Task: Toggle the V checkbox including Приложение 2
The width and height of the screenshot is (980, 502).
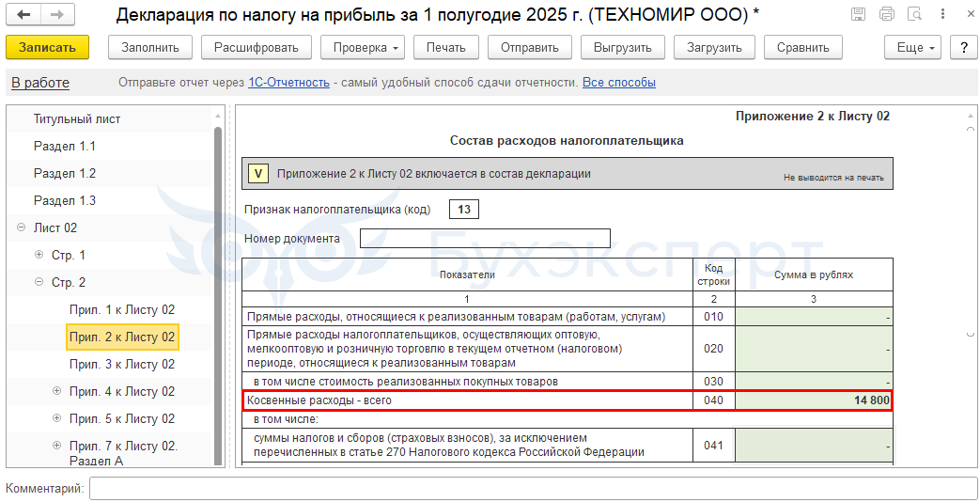Action: point(258,174)
